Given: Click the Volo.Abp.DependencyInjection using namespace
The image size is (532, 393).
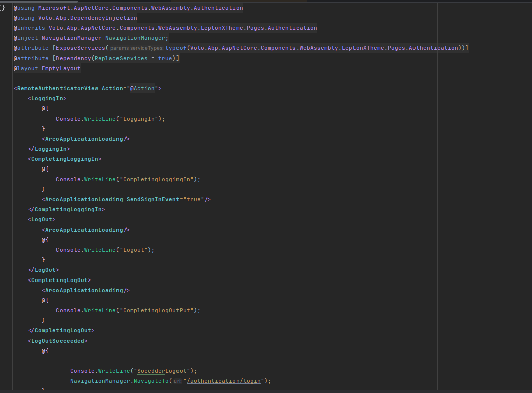Looking at the screenshot, I should [x=87, y=18].
